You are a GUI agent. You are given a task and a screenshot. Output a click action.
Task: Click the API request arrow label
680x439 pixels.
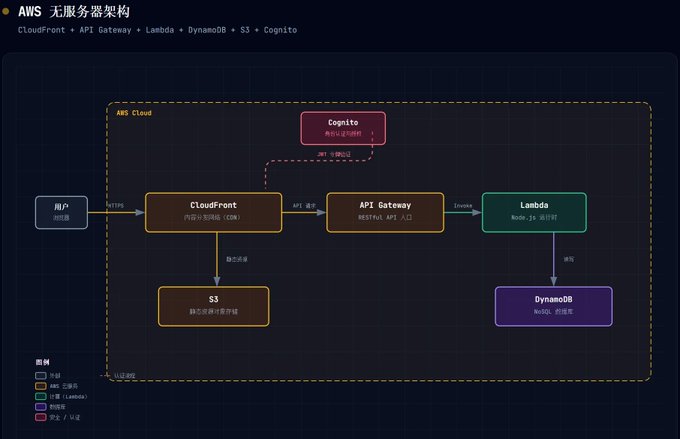[x=304, y=206]
